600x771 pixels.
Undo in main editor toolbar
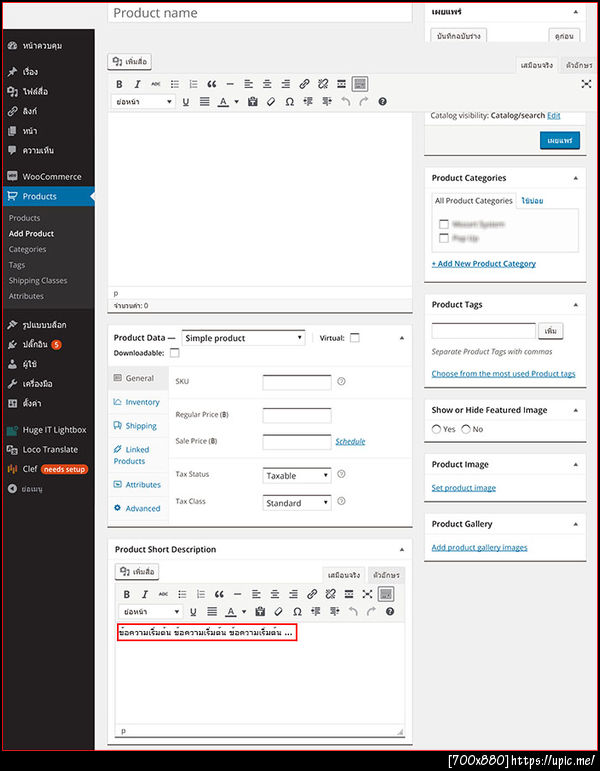point(346,102)
